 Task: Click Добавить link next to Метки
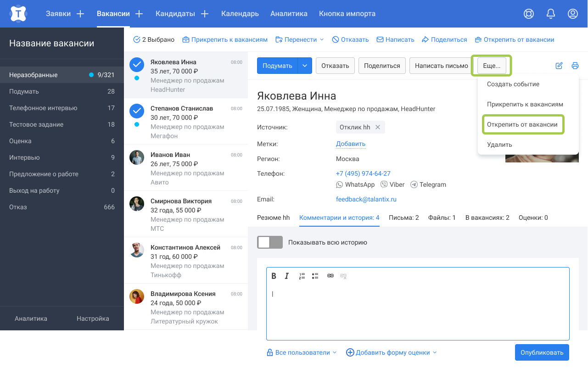click(x=351, y=144)
